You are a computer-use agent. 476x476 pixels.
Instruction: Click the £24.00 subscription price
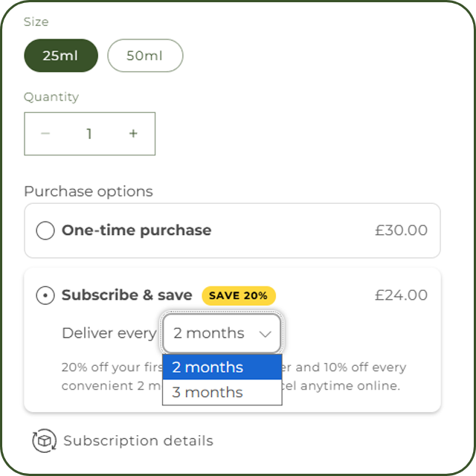(x=401, y=295)
